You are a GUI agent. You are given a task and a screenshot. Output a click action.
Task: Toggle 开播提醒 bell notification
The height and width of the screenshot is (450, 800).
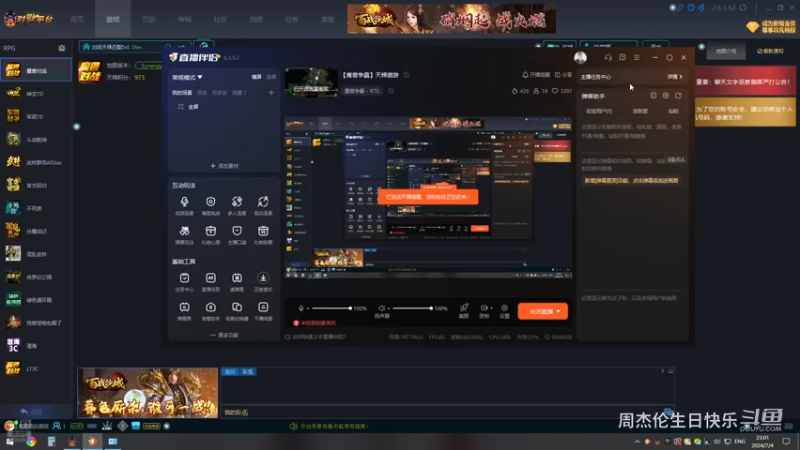pos(536,75)
